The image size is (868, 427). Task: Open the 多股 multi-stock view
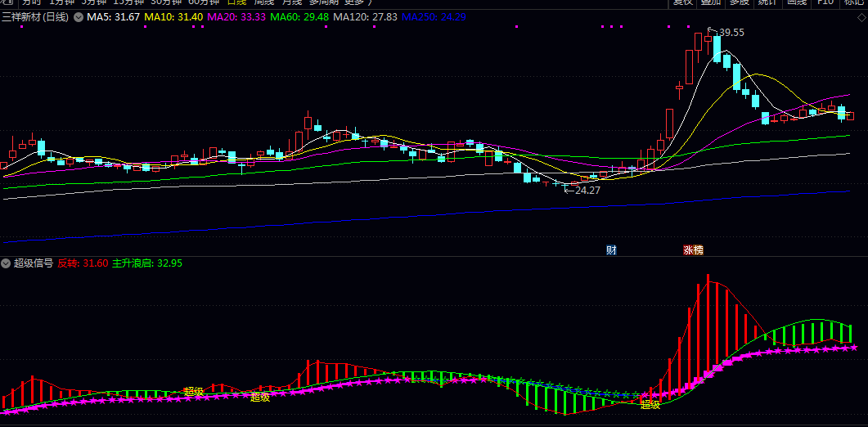pyautogui.click(x=739, y=2)
